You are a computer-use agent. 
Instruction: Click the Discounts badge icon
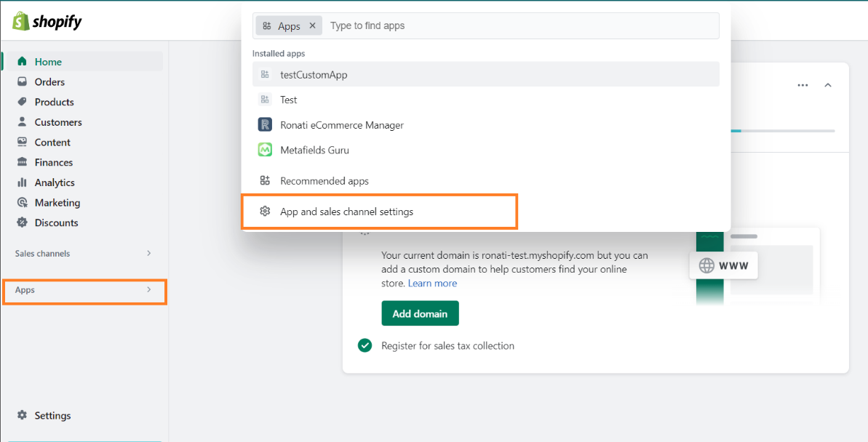pyautogui.click(x=22, y=222)
